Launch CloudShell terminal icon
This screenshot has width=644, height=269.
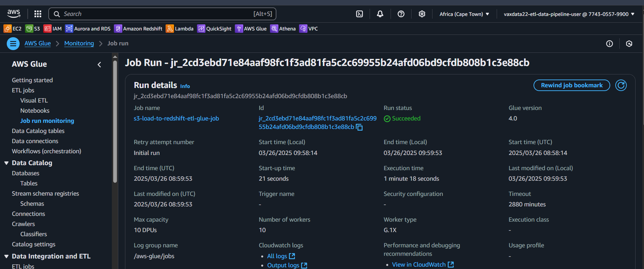(x=360, y=14)
